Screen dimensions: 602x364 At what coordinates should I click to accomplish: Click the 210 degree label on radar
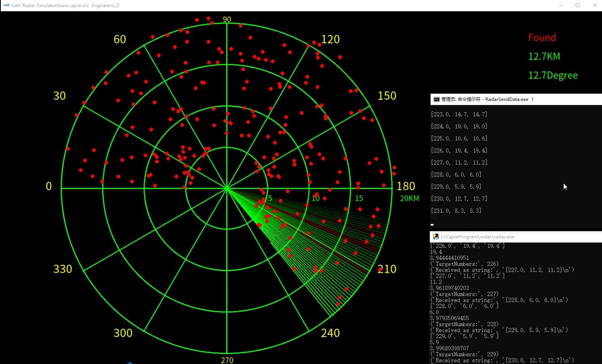point(387,269)
